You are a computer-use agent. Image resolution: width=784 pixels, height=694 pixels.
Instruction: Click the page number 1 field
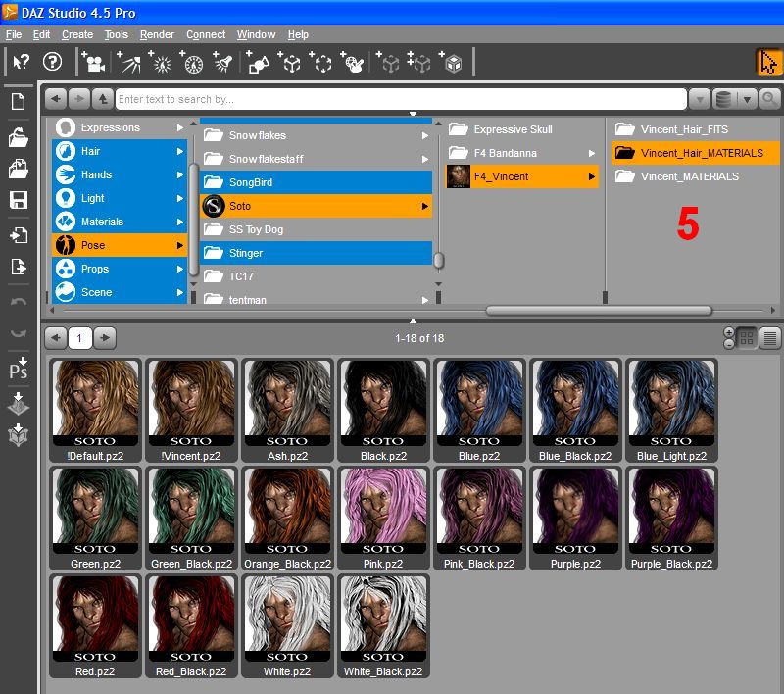click(79, 338)
